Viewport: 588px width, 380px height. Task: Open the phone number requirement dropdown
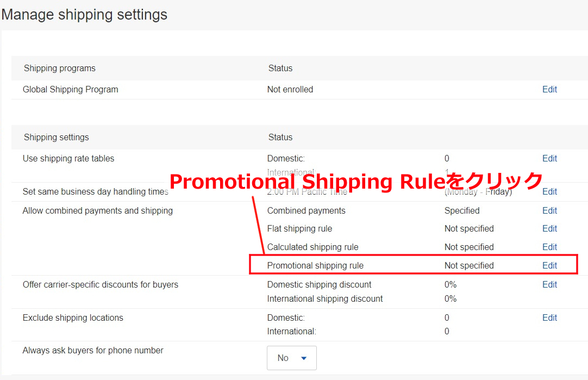click(292, 358)
